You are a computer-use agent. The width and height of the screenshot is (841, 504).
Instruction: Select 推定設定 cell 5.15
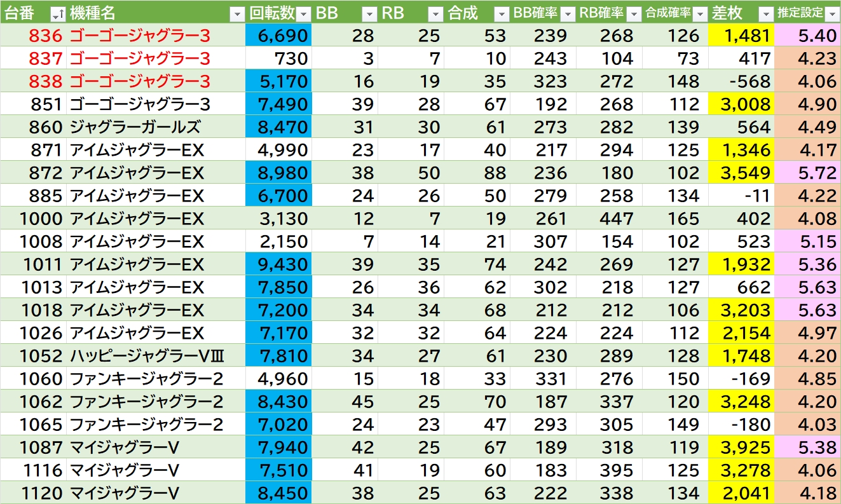coord(807,242)
